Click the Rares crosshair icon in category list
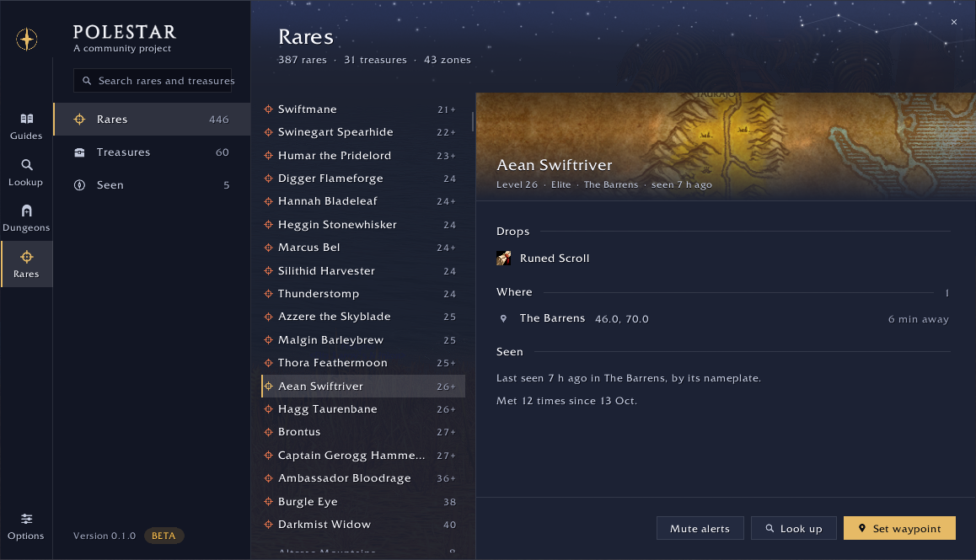Viewport: 976px width, 560px height. coord(80,119)
